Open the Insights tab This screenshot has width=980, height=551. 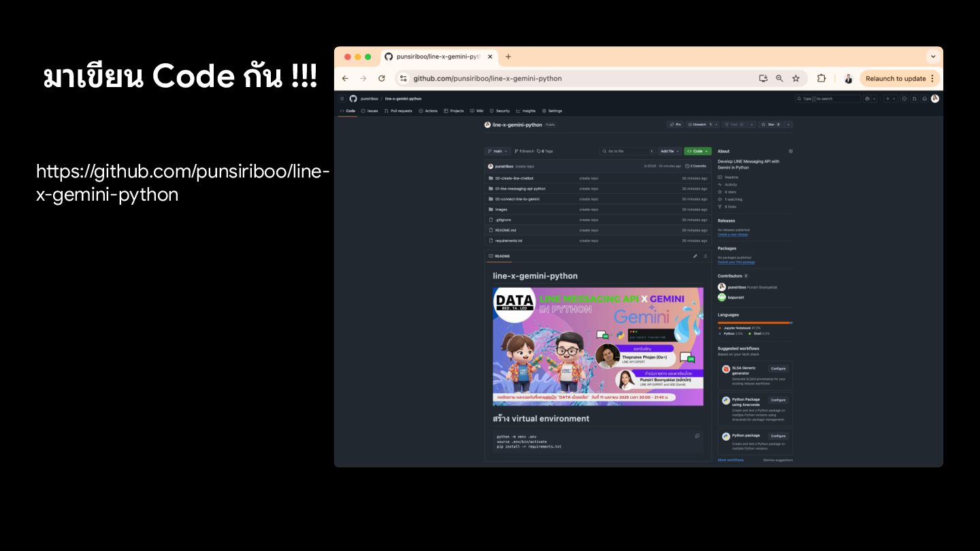coord(526,111)
